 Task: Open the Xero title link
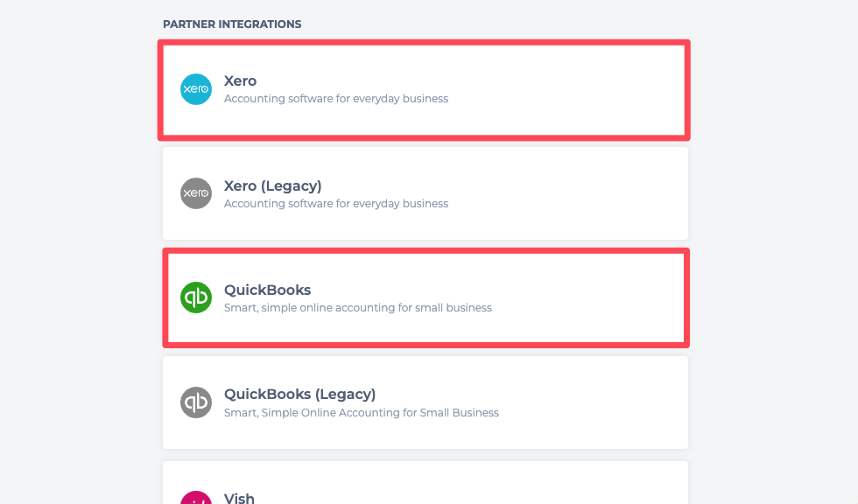[x=240, y=81]
